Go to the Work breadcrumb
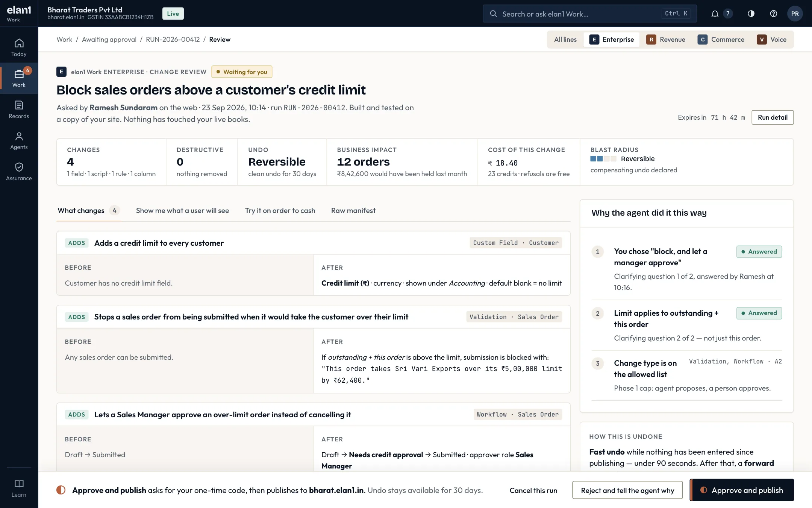812x508 pixels. point(64,40)
